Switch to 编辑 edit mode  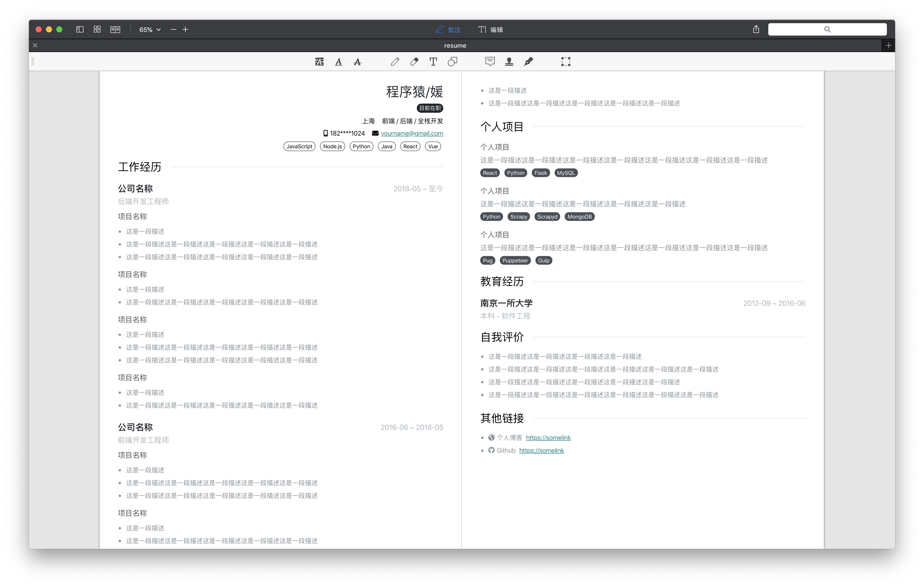point(490,30)
